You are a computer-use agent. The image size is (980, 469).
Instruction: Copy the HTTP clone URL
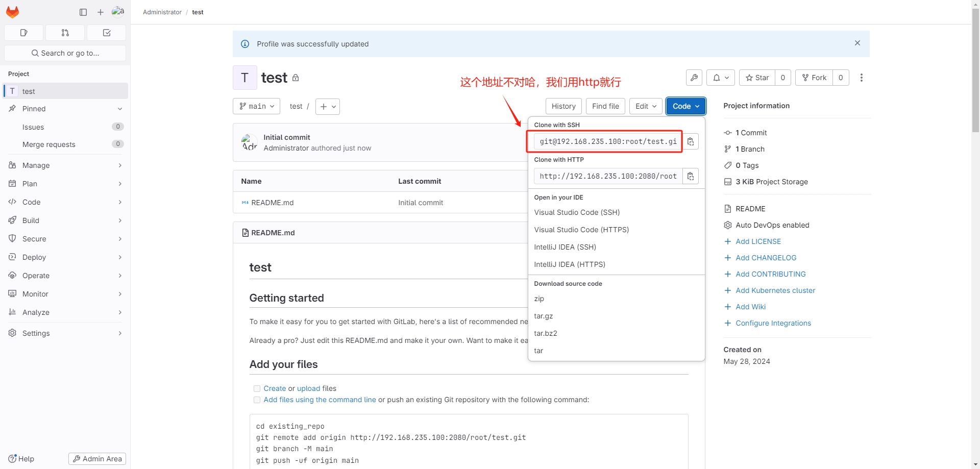click(691, 177)
